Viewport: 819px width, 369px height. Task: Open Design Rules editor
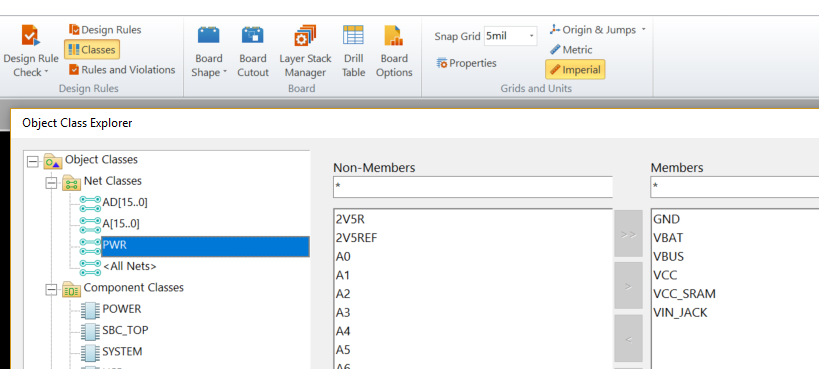coord(105,30)
